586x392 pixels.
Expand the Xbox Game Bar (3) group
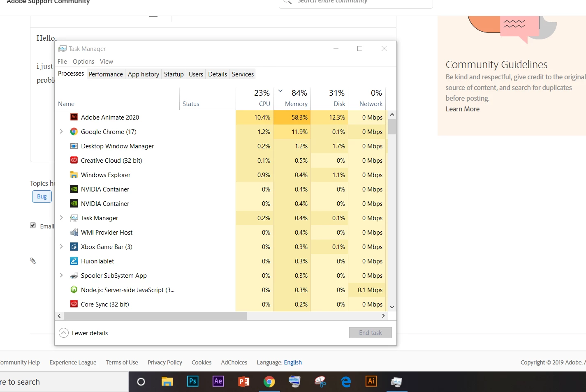tap(61, 247)
